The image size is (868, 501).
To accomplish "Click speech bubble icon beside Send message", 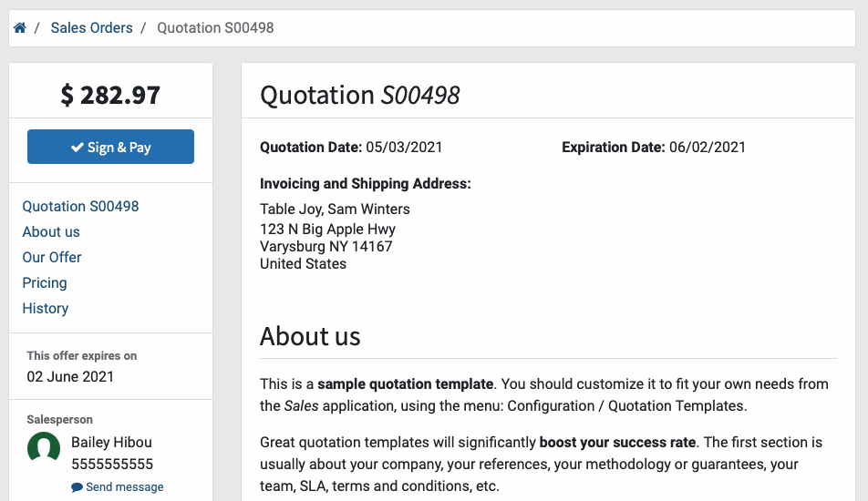I will pyautogui.click(x=77, y=487).
